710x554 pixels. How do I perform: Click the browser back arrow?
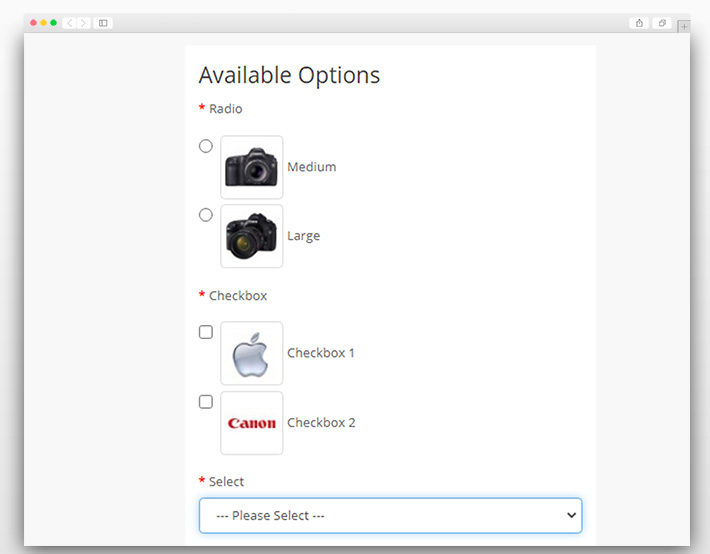pos(69,23)
